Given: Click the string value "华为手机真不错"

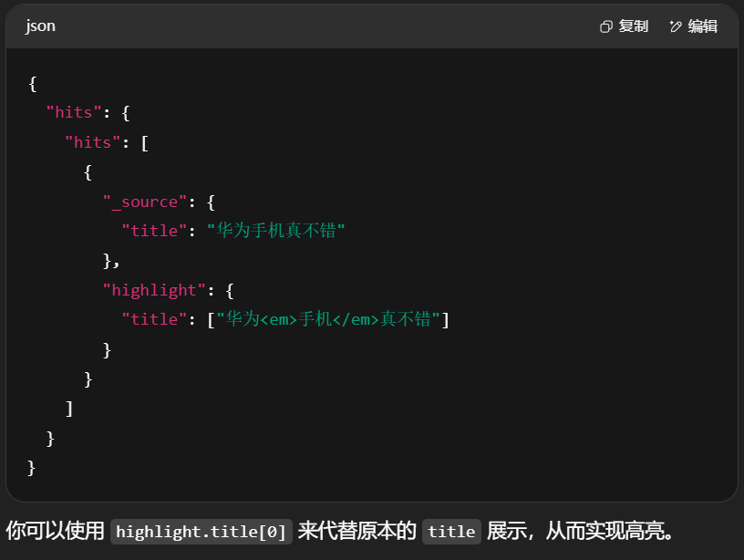Looking at the screenshot, I should pos(276,231).
